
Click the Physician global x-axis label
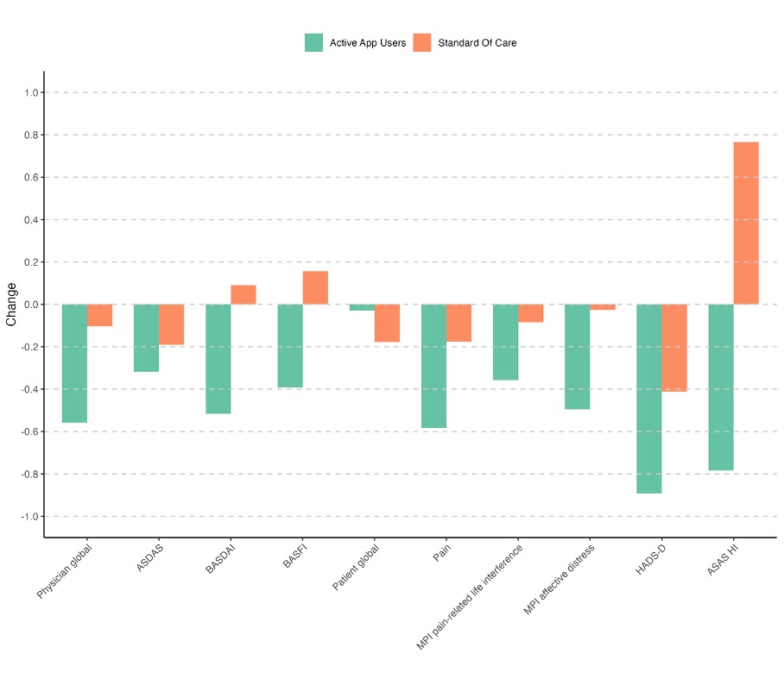65,571
